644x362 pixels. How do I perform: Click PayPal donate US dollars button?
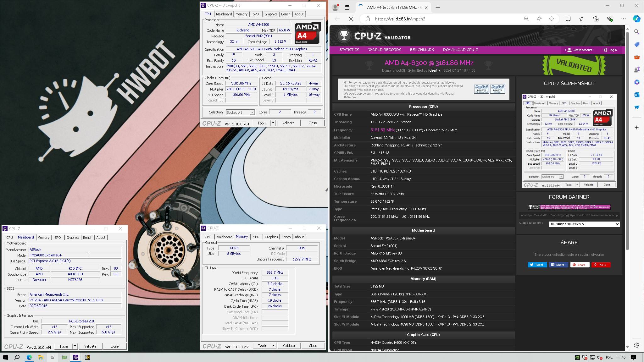pos(481,89)
